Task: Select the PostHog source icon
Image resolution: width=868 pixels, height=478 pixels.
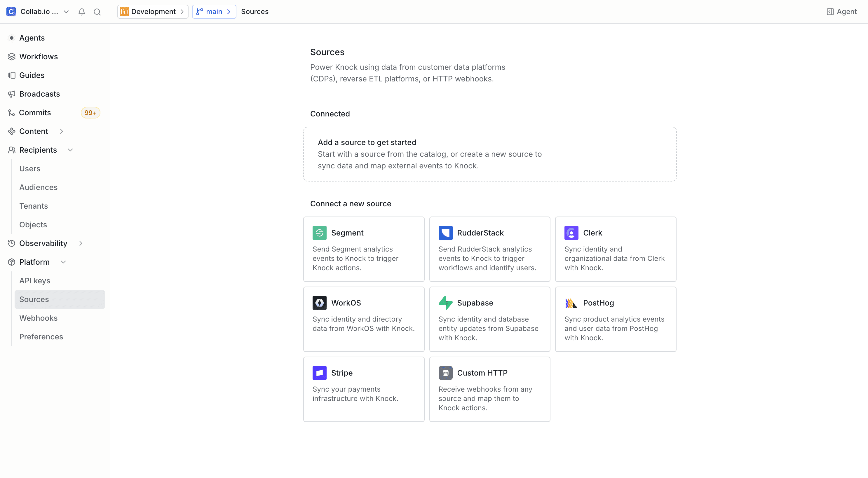Action: click(x=571, y=303)
